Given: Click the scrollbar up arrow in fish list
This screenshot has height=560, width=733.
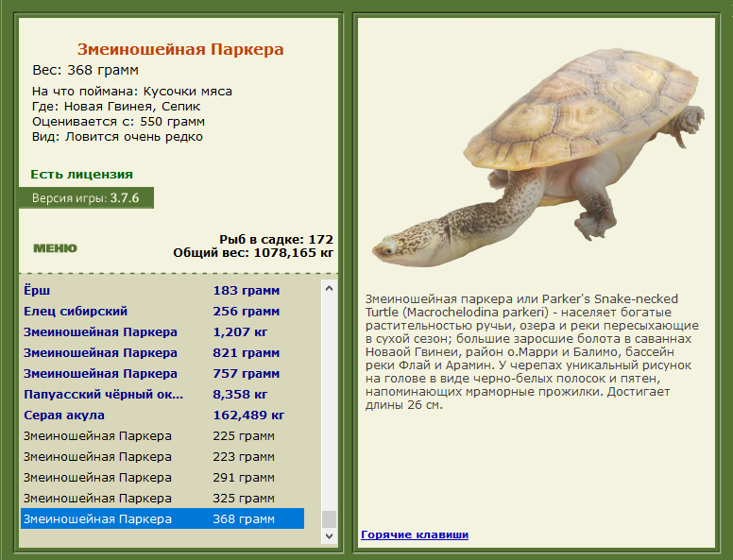Looking at the screenshot, I should pyautogui.click(x=329, y=288).
